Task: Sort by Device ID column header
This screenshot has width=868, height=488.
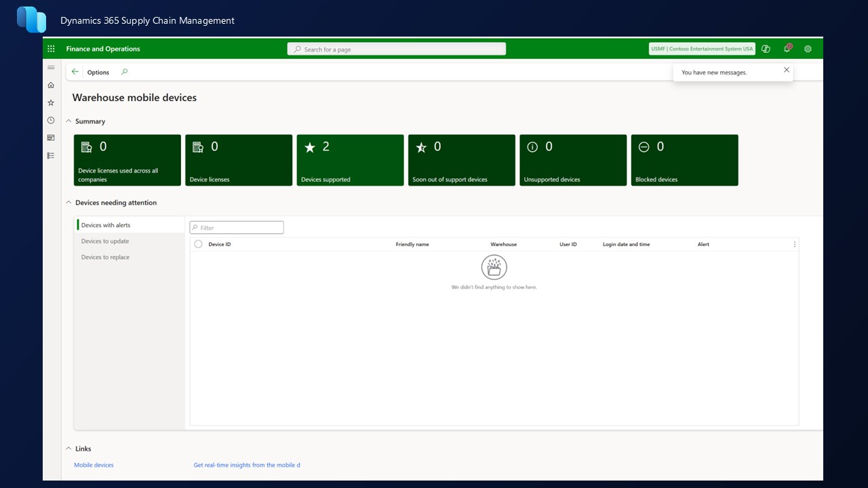Action: coord(220,244)
